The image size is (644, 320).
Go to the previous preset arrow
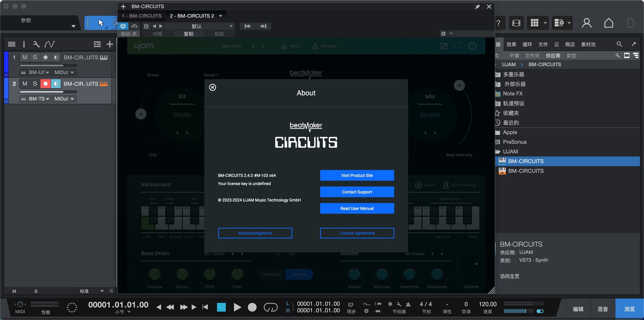coord(154,26)
